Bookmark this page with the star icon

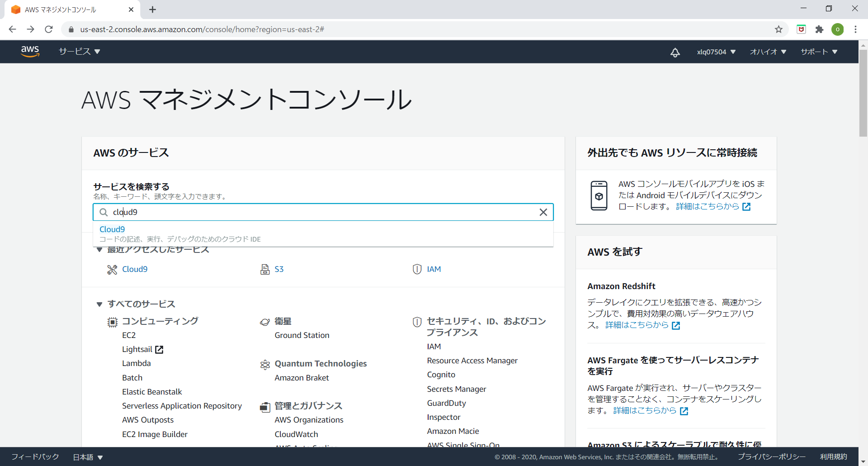tap(778, 29)
